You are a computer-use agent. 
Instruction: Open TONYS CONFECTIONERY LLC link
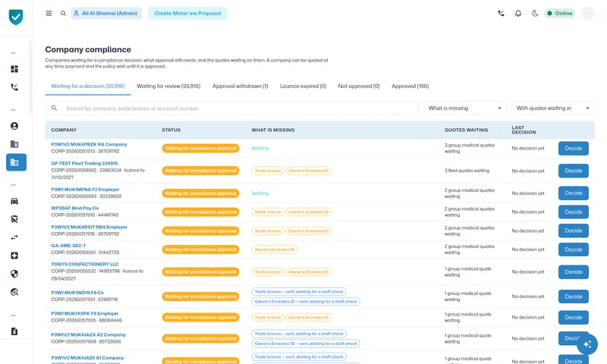pyautogui.click(x=85, y=264)
